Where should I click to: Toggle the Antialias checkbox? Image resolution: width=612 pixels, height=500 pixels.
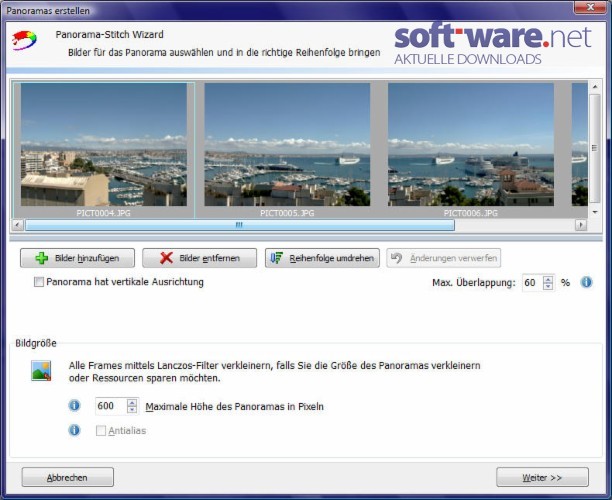101,431
